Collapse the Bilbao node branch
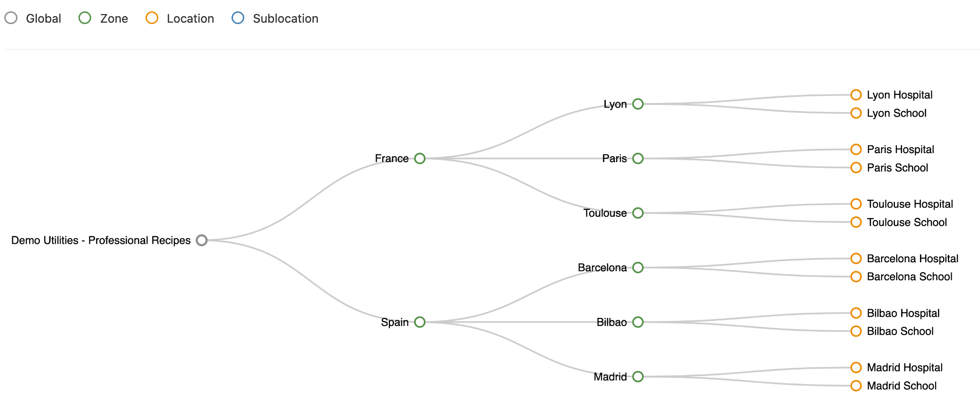The width and height of the screenshot is (980, 413). 638,322
